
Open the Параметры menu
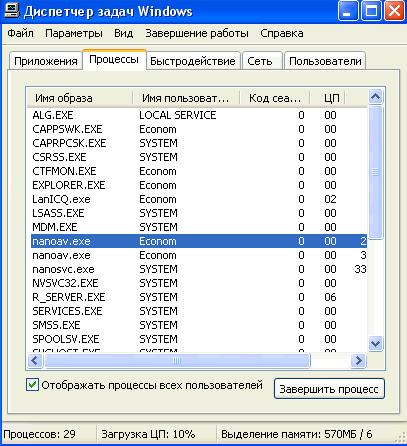[74, 33]
